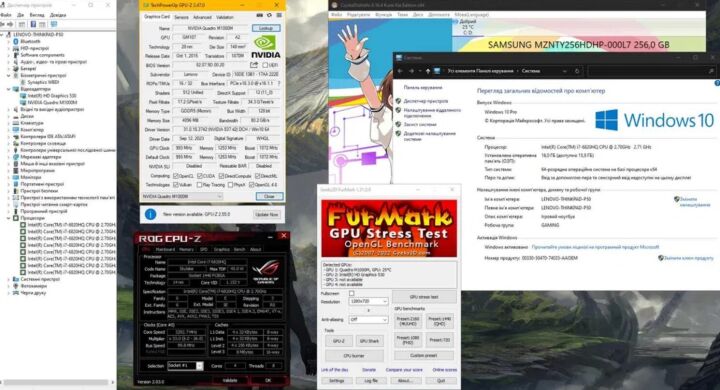Switch to the Advanced tab in GPU-Z

202,17
